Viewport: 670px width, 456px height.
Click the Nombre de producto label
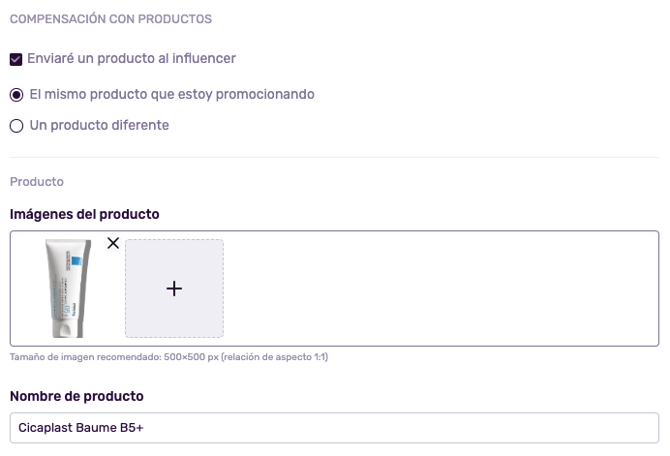pos(77,396)
